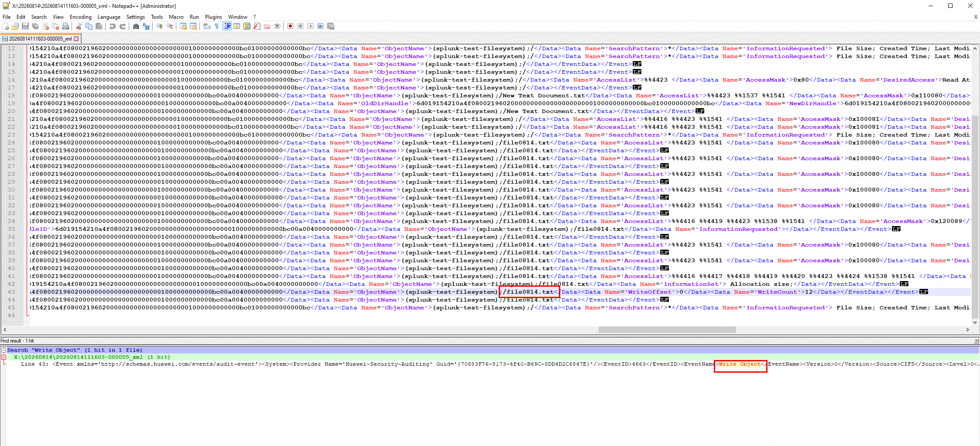Click line number 12 in the margin
The width and height of the screenshot is (980, 446).
coord(11,48)
